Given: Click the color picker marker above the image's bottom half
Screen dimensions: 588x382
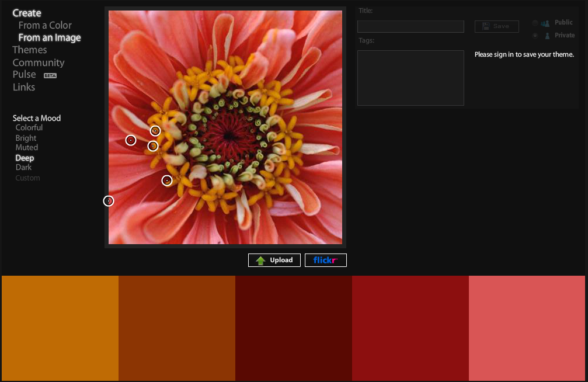Looking at the screenshot, I should pos(167,180).
